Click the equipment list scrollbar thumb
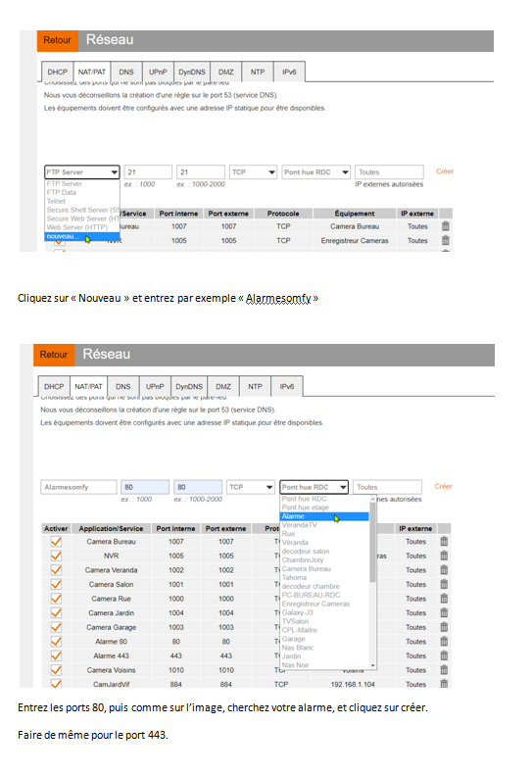This screenshot has width=532, height=774. pos(372,542)
